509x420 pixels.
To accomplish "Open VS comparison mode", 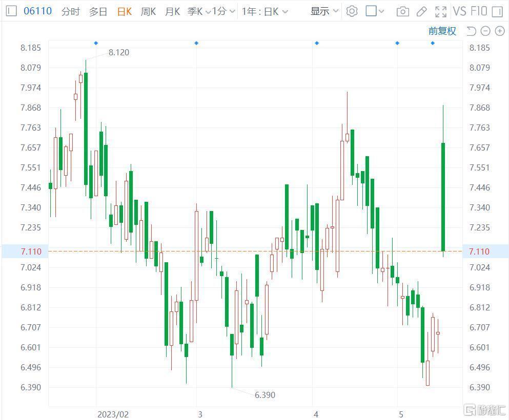I will point(460,11).
